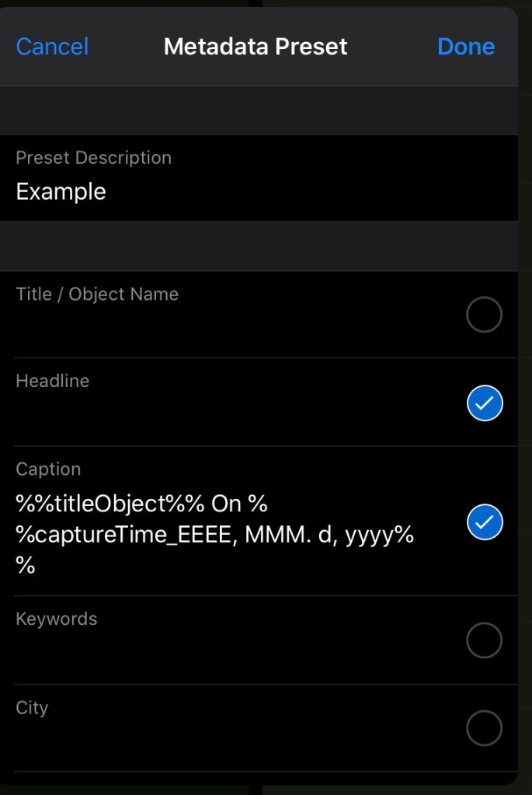The image size is (532, 795).
Task: Click the "Title / Object Name" label
Action: click(x=97, y=295)
